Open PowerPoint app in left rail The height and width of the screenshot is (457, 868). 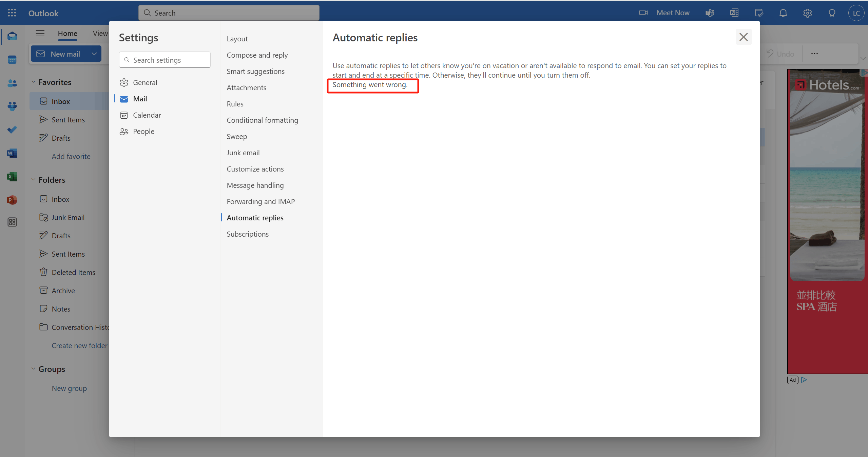click(12, 200)
